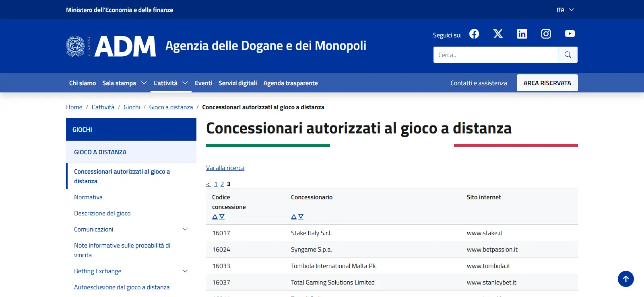Expand the Sala stampa menu chevron

[144, 83]
